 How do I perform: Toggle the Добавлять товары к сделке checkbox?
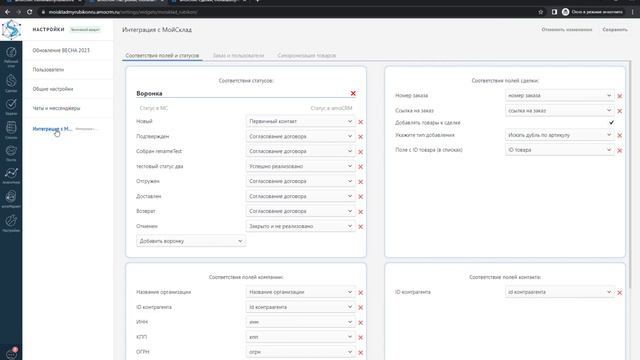coord(611,122)
